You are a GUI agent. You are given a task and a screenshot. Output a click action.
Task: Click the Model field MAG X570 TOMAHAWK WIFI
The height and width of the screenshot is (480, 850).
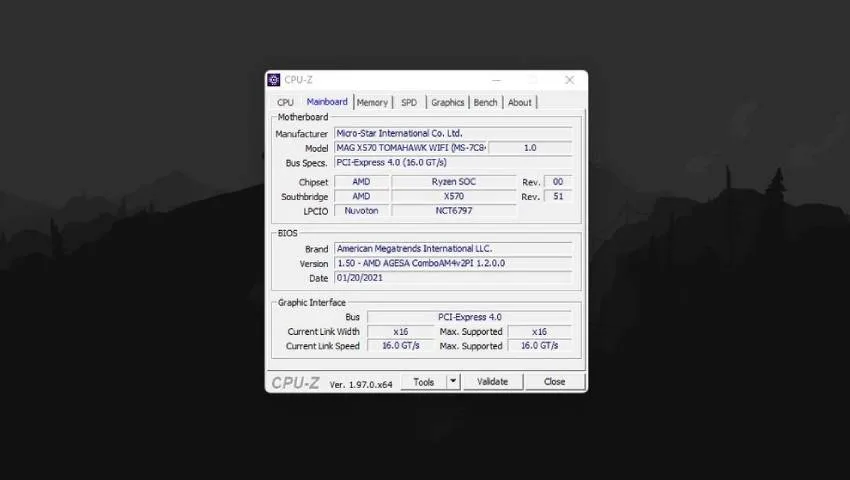(x=411, y=148)
